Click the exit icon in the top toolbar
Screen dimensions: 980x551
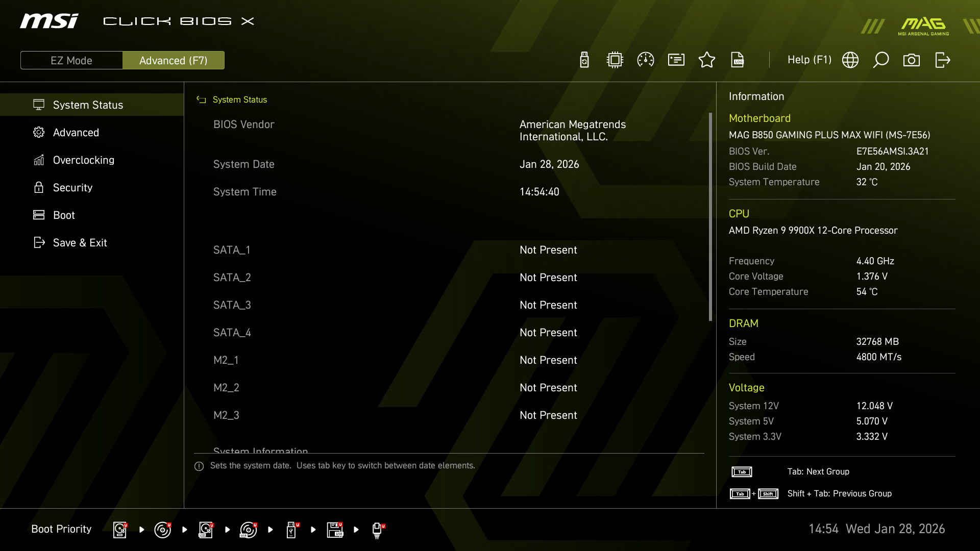click(942, 60)
